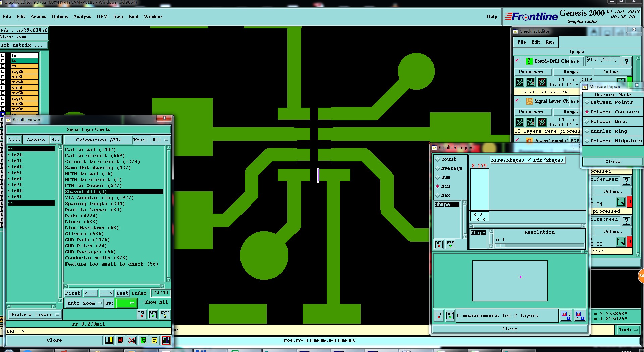Screen dimensions: 644x352
Task: Click the Last button in Results viewer
Action: pyautogui.click(x=122, y=293)
